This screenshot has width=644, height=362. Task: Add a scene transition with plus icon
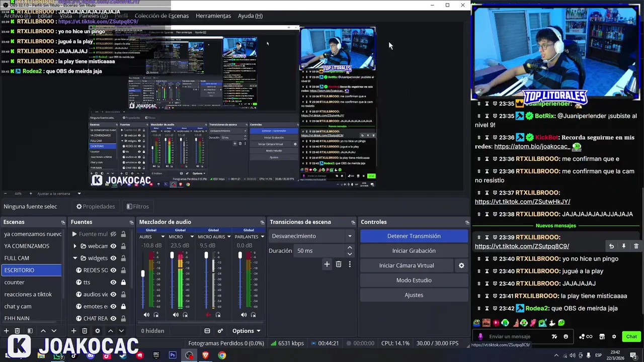click(x=327, y=264)
